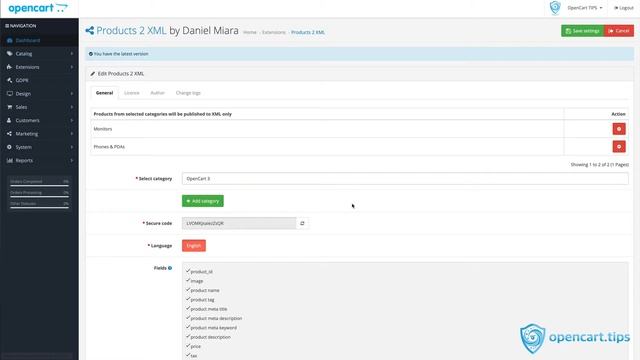
Task: Click the OpenCart logo at top left
Action: click(x=38, y=8)
